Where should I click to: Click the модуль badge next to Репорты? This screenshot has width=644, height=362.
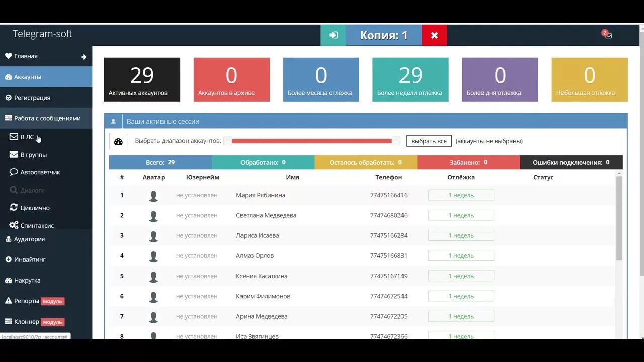coord(53,301)
